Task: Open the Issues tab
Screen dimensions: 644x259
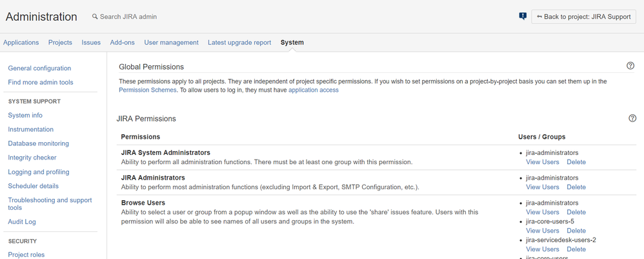Action: [x=91, y=43]
